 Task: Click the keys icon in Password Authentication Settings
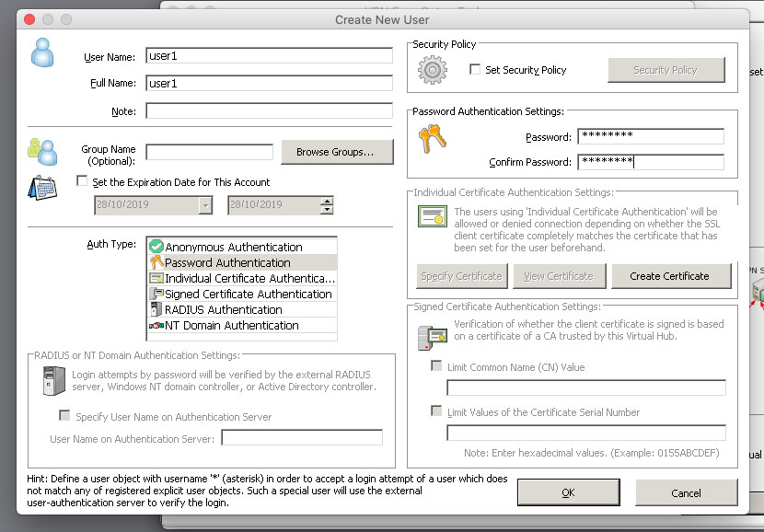(431, 140)
